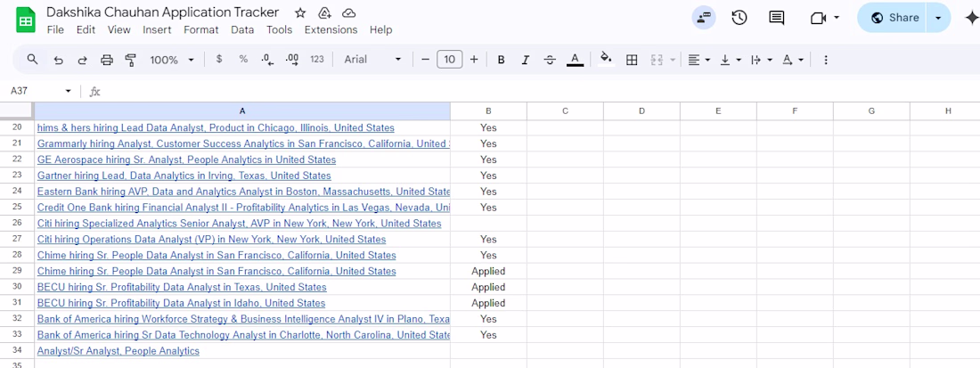
Task: Click the Share button
Action: [x=894, y=18]
